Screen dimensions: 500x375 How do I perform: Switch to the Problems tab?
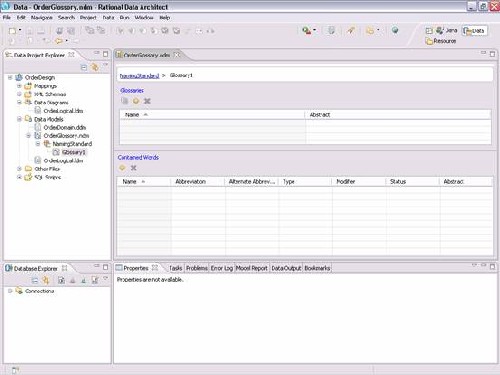[x=197, y=268]
